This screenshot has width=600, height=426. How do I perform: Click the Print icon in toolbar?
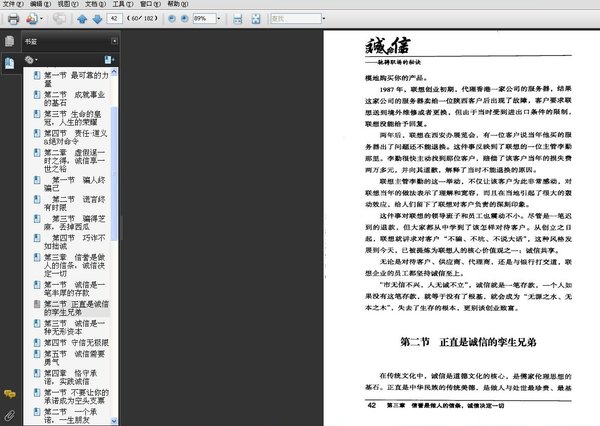tap(13, 19)
